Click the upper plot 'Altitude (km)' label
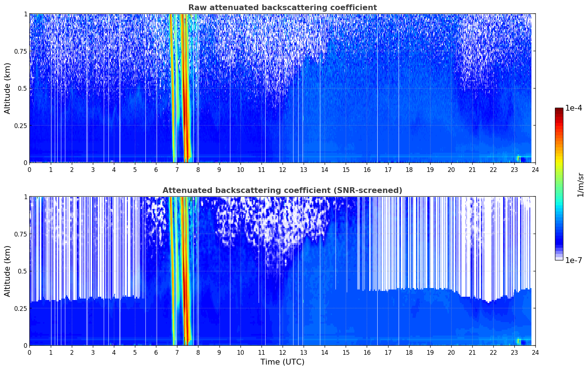Image resolution: width=588 pixels, height=370 pixels. [8, 88]
